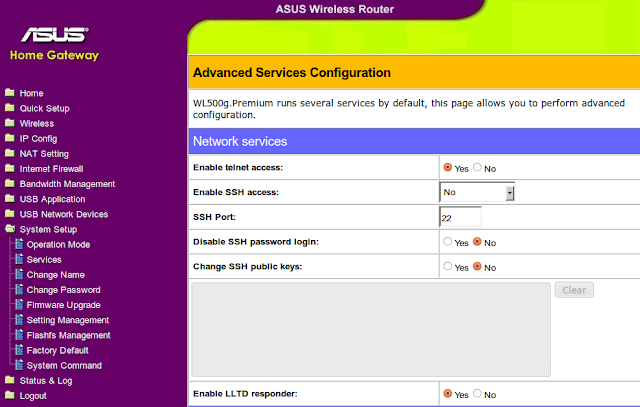Click the page icon beside Flashfs Management
640x407 pixels.
pos(19,334)
